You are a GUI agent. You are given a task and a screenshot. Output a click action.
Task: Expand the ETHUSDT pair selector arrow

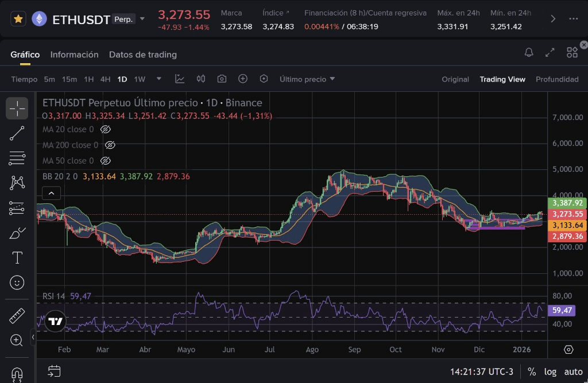[142, 19]
